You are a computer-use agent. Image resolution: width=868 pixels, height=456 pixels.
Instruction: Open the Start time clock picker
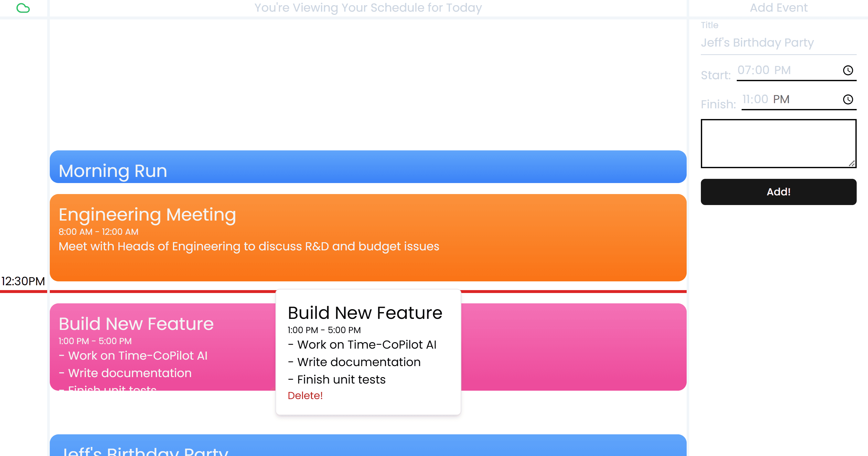tap(848, 70)
